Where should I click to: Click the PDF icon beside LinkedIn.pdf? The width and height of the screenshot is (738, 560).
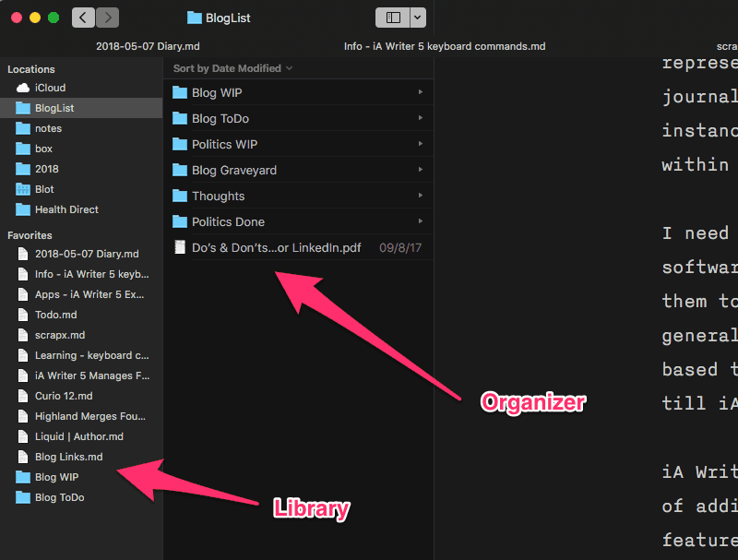pos(180,247)
